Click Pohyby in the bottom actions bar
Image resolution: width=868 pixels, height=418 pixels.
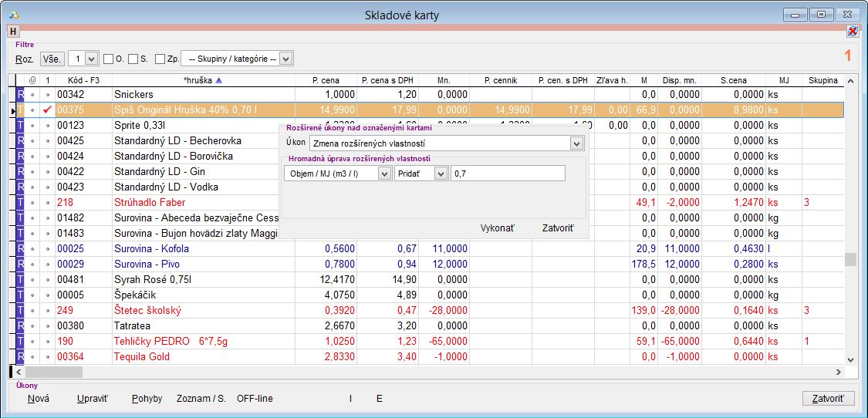pos(147,399)
